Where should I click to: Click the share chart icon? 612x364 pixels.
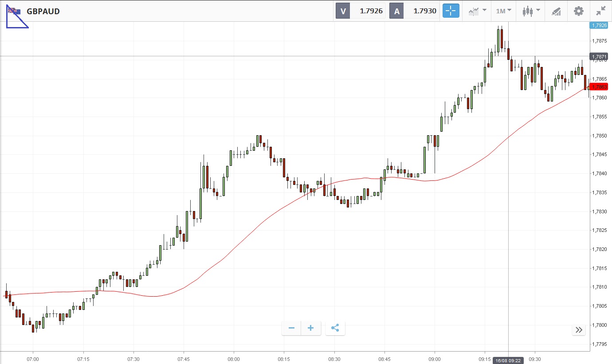[x=335, y=328]
